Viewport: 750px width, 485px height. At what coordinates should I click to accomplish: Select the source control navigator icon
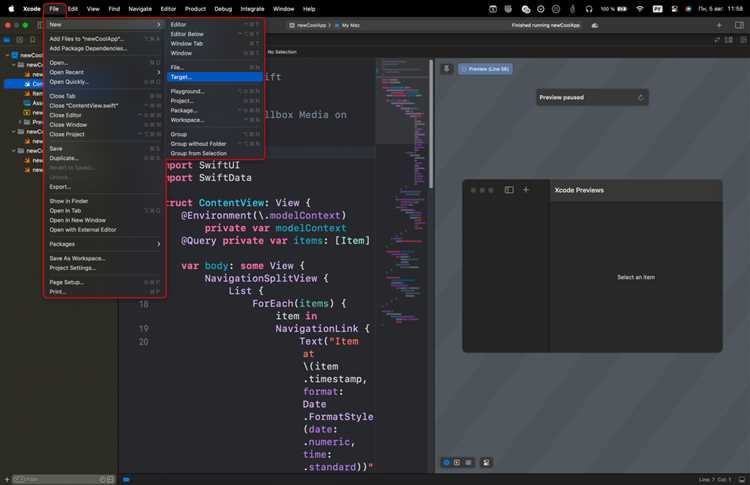coord(20,40)
